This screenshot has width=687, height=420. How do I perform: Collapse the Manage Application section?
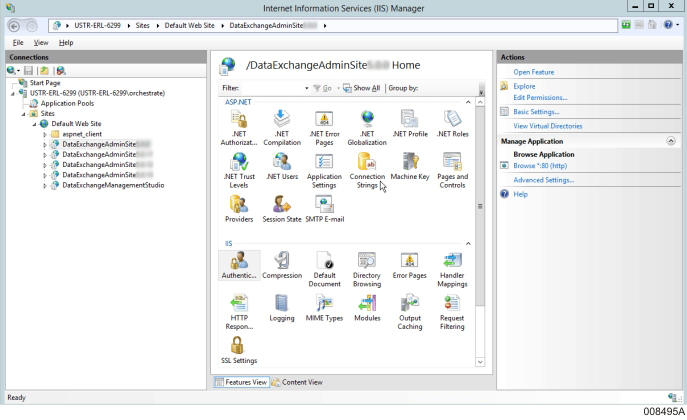pos(671,141)
